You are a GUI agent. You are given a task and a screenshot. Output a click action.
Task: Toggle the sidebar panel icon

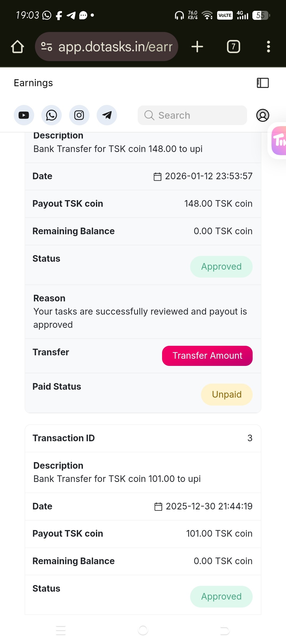(263, 83)
